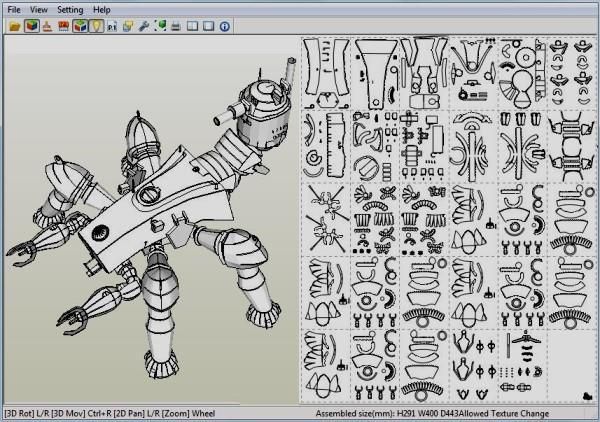Click 'Assembled size(mm): H291 W400 D443' status text
Viewport: 600px width, 422px height.
click(x=387, y=414)
